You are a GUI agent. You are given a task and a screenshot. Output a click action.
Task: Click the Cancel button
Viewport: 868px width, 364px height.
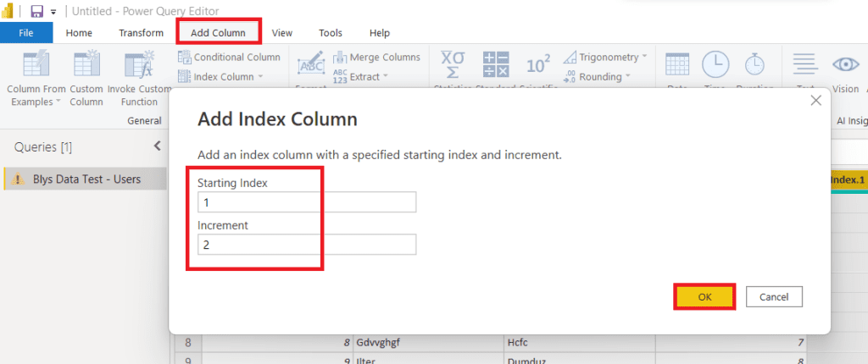(x=774, y=296)
